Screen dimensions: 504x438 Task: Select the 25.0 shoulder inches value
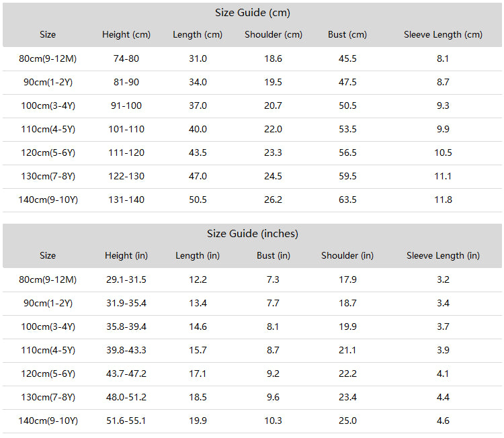[x=347, y=421]
